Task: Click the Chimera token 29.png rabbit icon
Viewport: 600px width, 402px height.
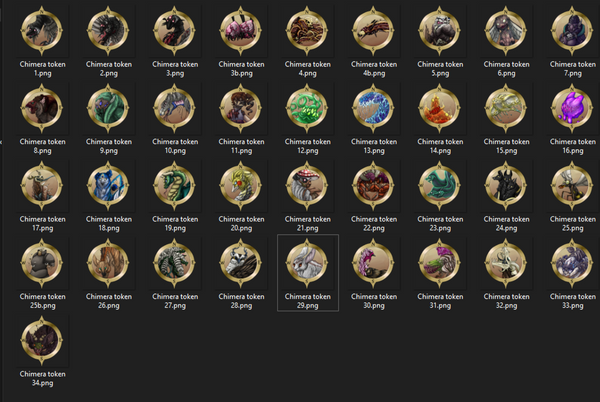Action: point(307,263)
